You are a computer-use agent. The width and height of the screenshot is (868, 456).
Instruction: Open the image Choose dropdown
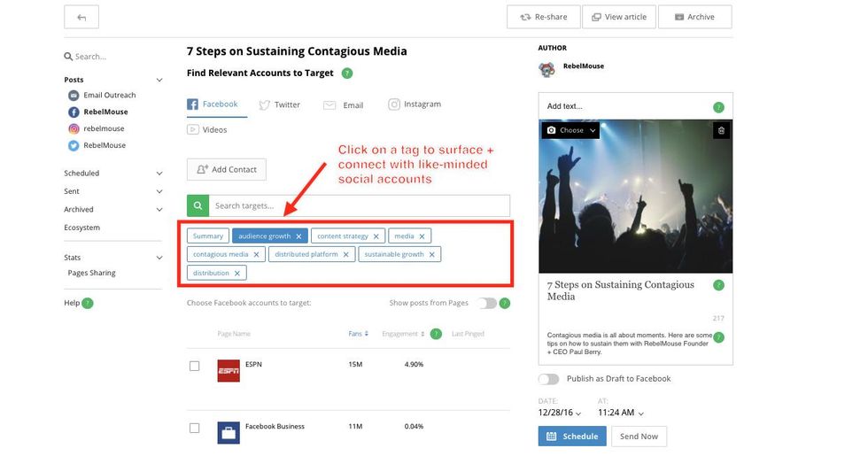pyautogui.click(x=572, y=130)
